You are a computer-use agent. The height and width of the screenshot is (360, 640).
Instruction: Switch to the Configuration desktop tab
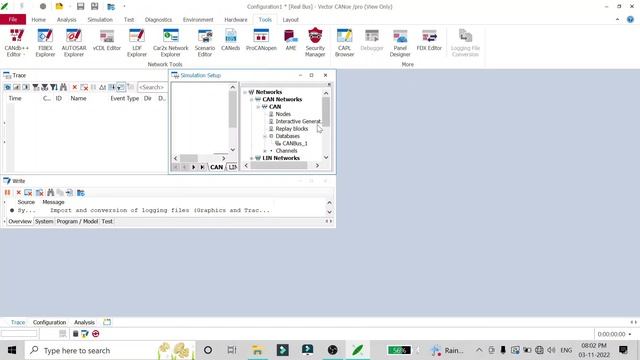[49, 322]
